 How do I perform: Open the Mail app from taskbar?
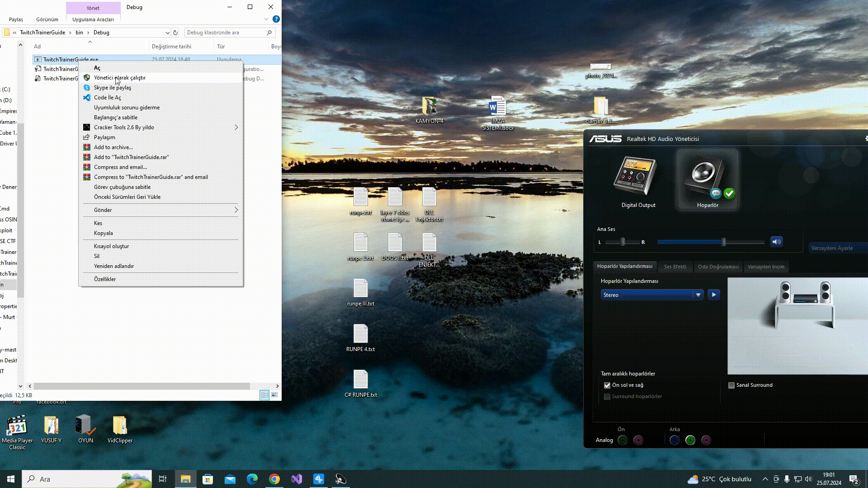pos(230,479)
